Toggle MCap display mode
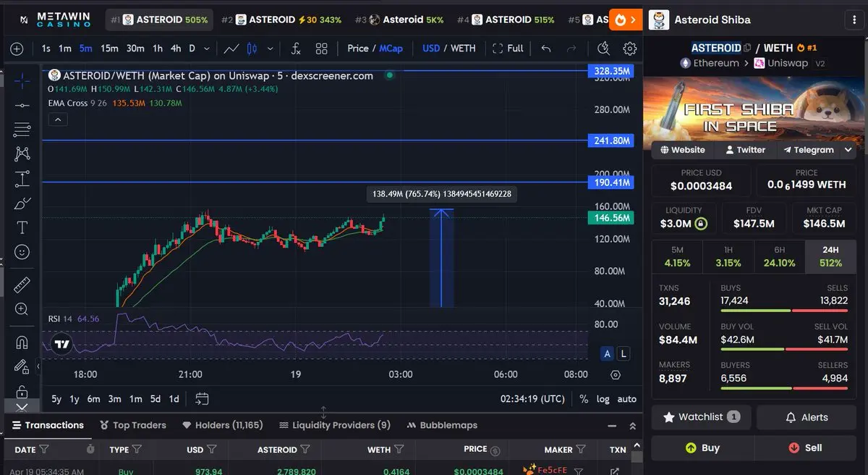This screenshot has width=868, height=475. point(391,49)
